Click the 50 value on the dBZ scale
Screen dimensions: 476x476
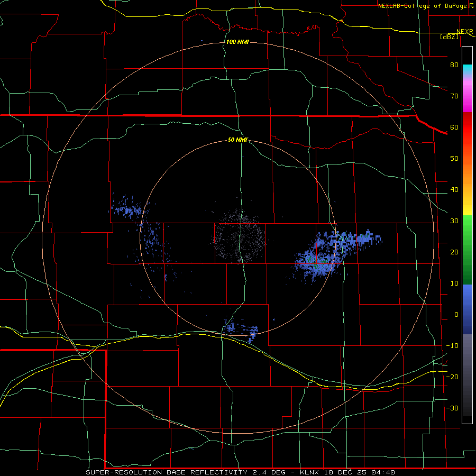pyautogui.click(x=454, y=159)
